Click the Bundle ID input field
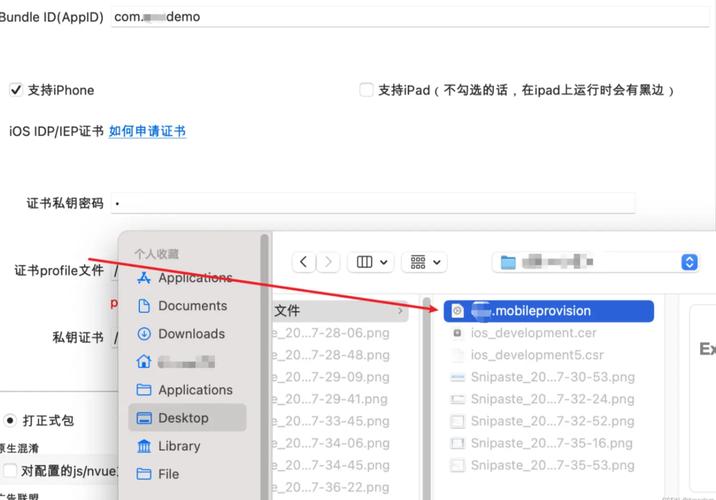 410,17
